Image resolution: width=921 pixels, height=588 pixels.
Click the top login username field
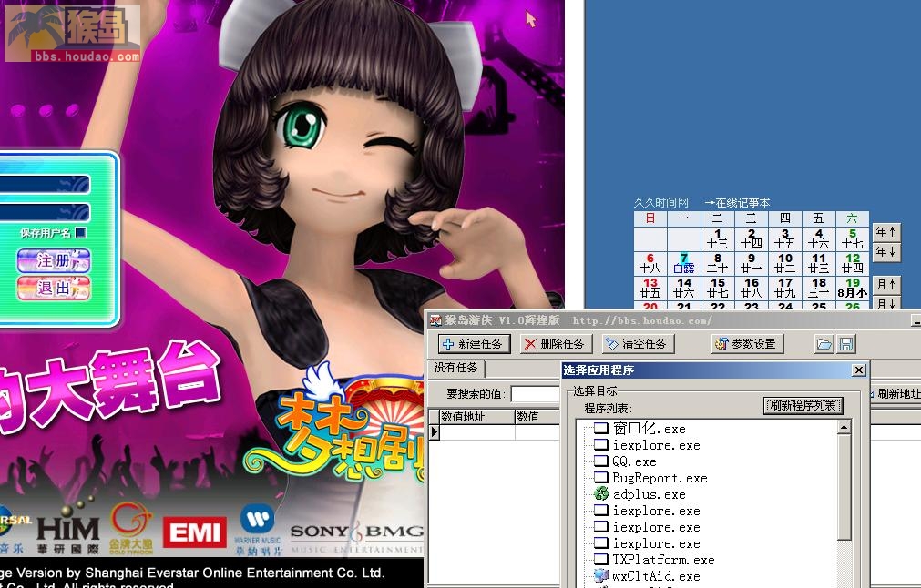(x=45, y=184)
